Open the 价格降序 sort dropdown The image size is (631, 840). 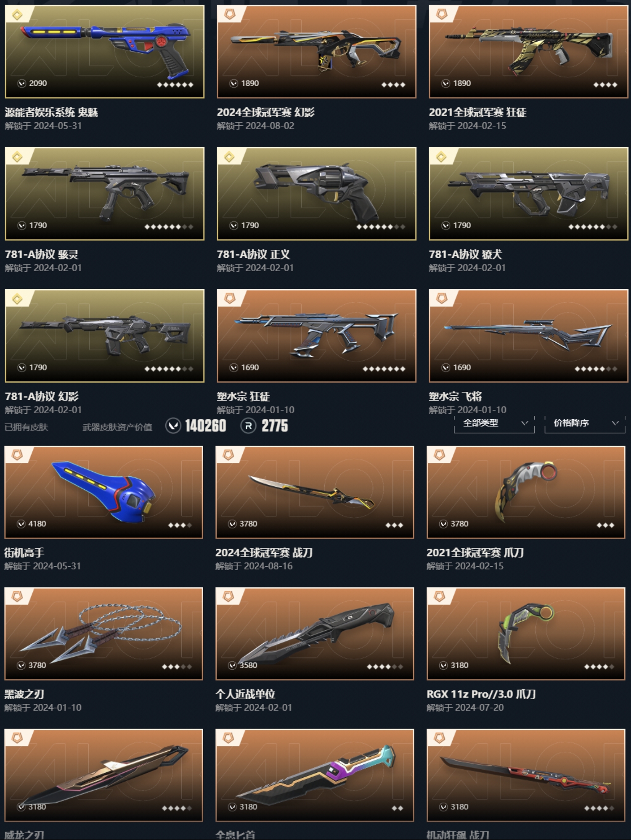(585, 423)
